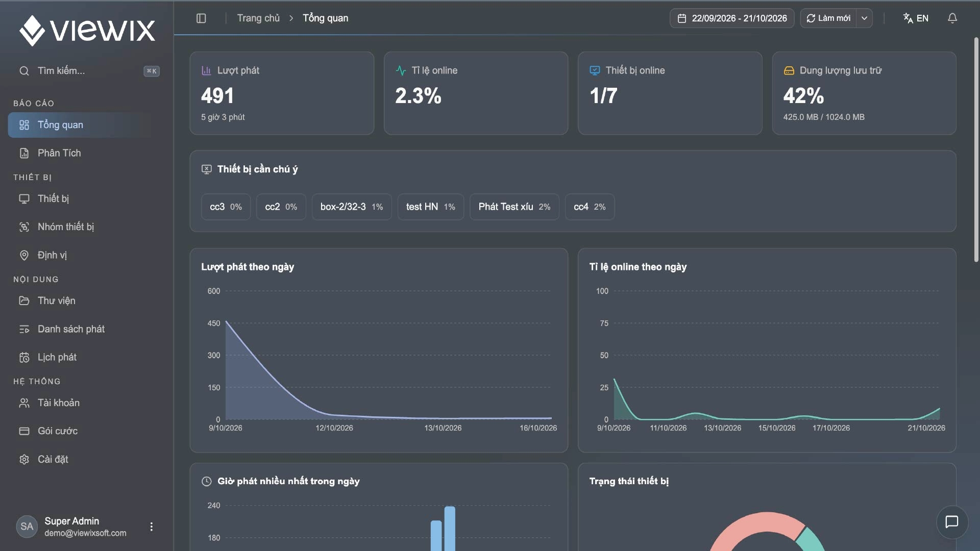Expand the Làm mới dropdown arrow

click(864, 18)
